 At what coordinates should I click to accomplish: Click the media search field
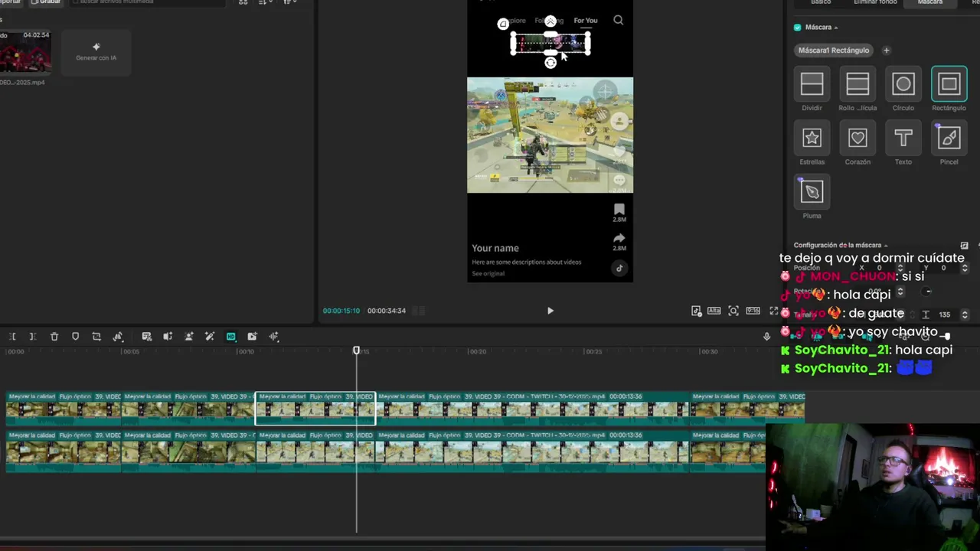coord(149,3)
